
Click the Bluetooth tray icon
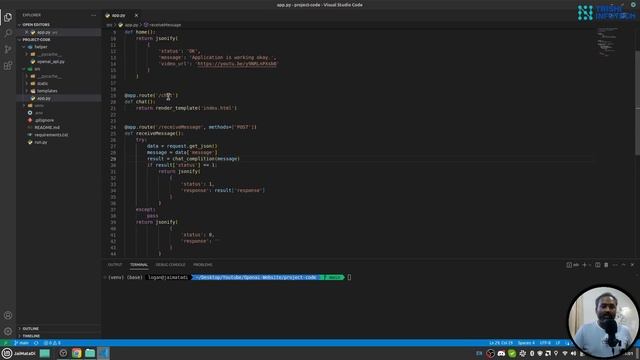coord(532,353)
